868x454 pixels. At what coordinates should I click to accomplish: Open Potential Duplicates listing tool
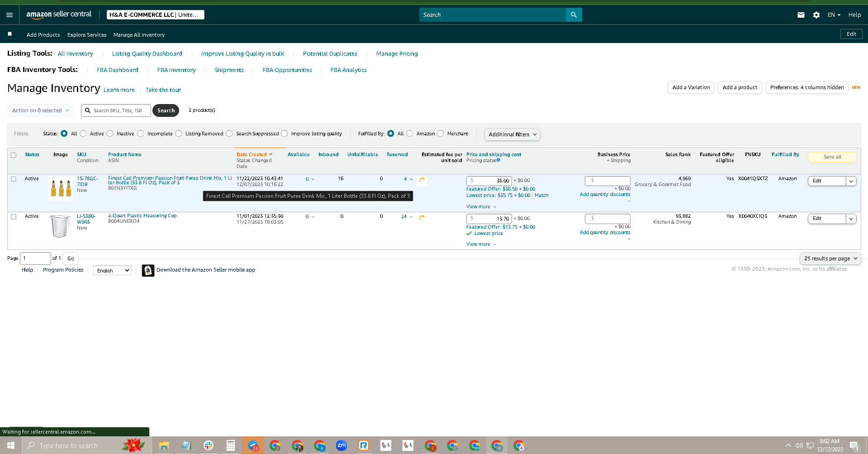click(330, 54)
